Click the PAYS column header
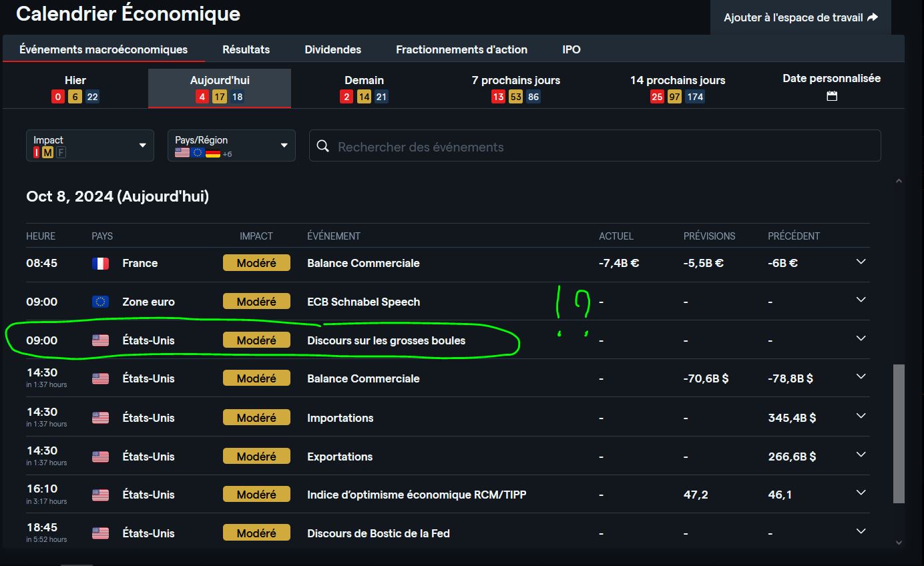Viewport: 924px width, 566px height. pyautogui.click(x=102, y=236)
